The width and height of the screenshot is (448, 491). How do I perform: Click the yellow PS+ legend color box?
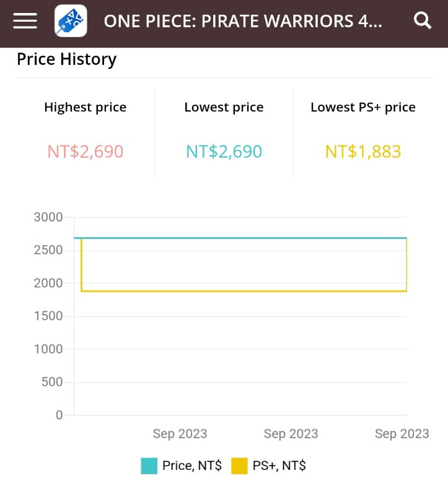coord(240,466)
